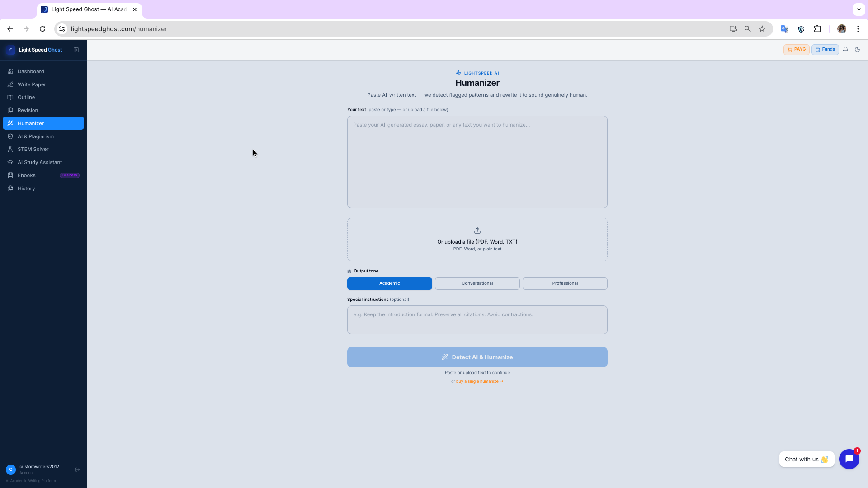Click Detect AI & Humanize button

(x=477, y=357)
